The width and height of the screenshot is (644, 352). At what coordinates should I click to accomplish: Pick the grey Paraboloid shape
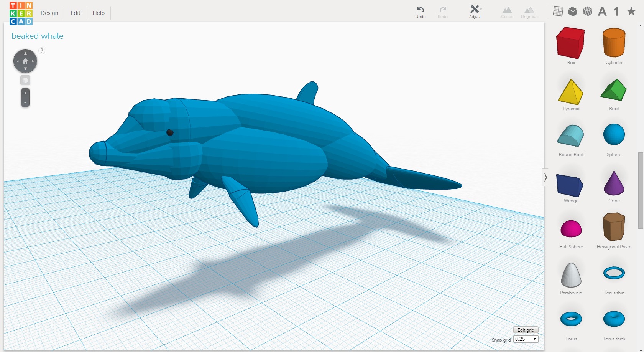[x=571, y=275]
